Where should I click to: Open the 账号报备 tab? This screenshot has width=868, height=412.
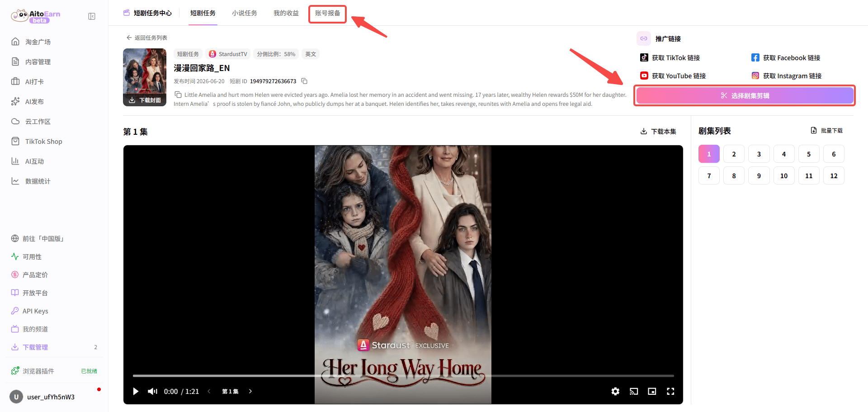click(x=328, y=13)
